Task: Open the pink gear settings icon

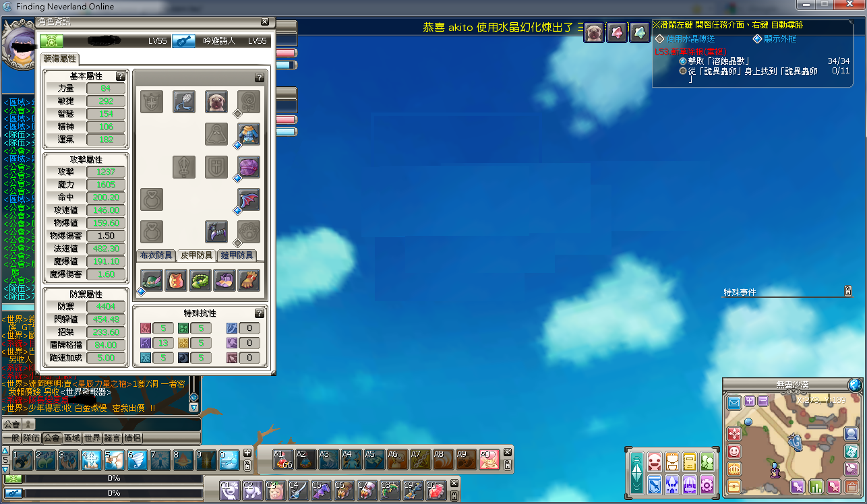Action: tap(707, 484)
